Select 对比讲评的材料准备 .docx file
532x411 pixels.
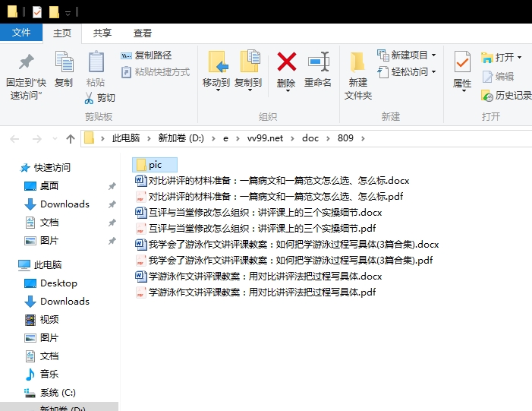[272, 180]
